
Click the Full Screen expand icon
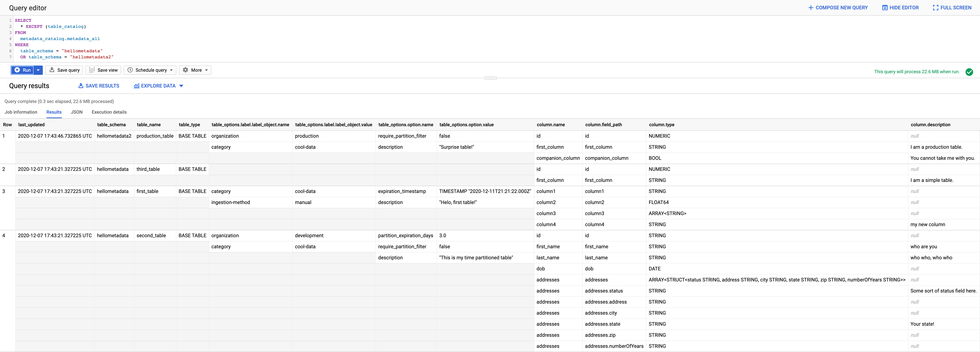click(936, 8)
